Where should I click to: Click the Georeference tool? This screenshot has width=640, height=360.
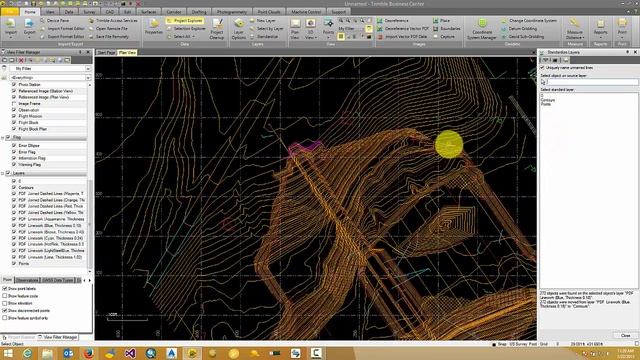point(393,20)
